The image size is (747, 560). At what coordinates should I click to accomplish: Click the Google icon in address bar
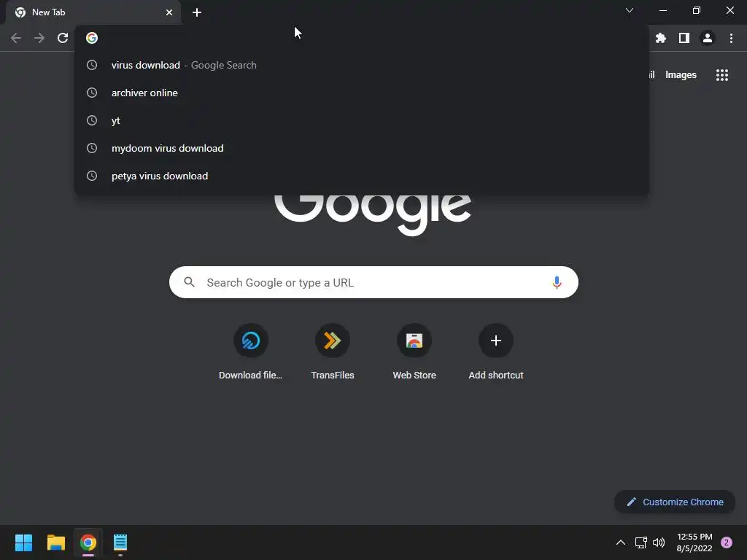point(92,38)
